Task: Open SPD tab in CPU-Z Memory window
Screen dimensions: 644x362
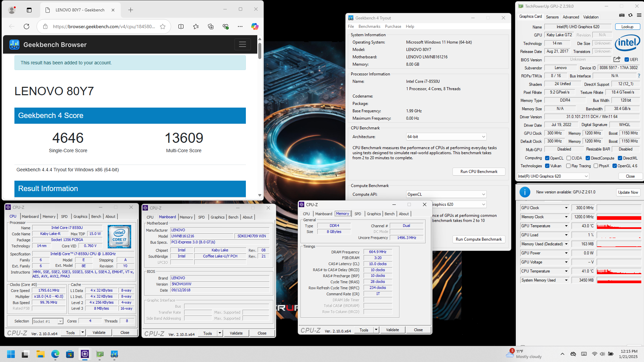Action: (x=358, y=214)
